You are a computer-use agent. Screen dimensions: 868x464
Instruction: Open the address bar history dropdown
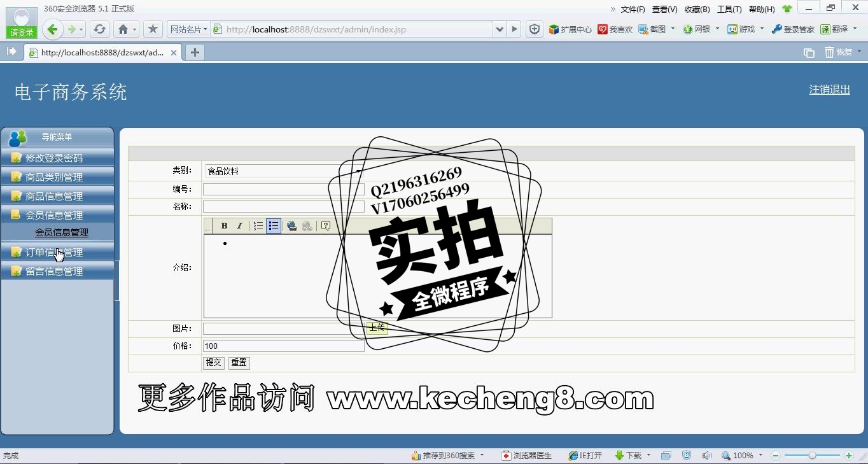click(500, 29)
